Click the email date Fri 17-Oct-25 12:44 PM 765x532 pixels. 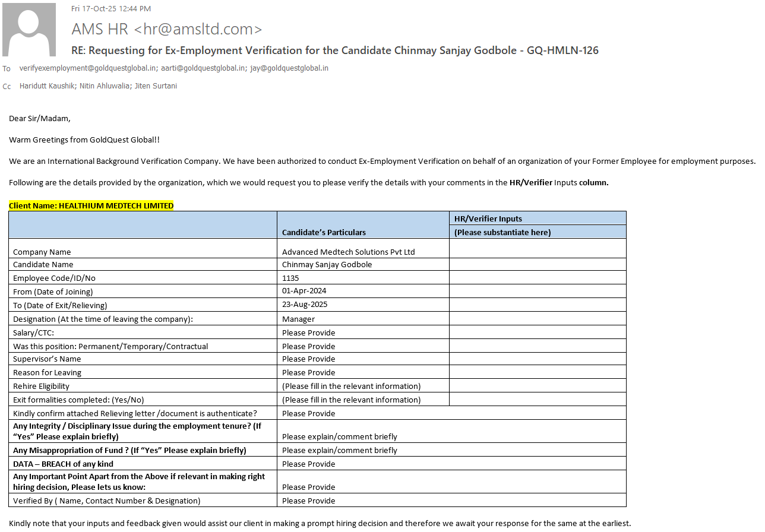111,8
